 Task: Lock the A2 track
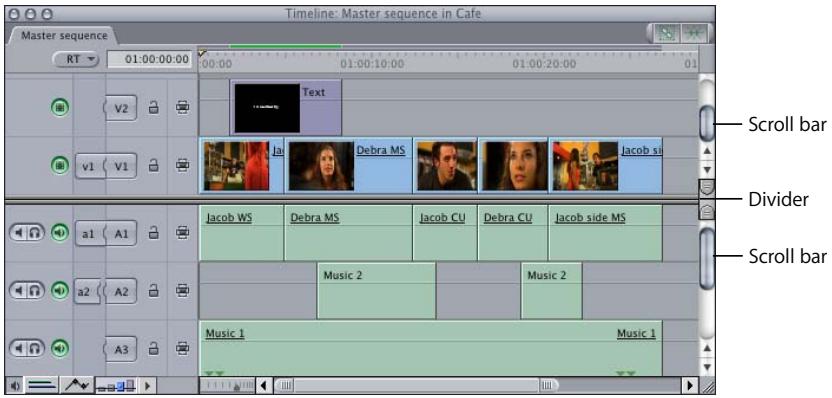pyautogui.click(x=154, y=290)
